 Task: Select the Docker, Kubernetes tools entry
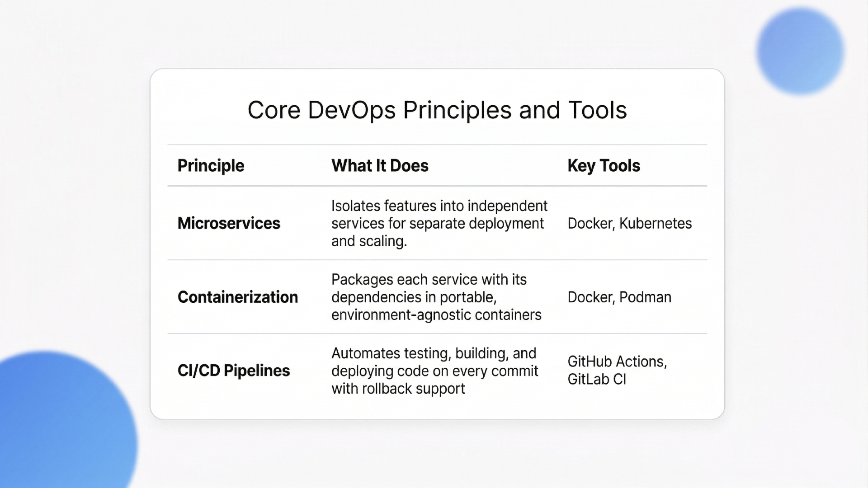630,223
